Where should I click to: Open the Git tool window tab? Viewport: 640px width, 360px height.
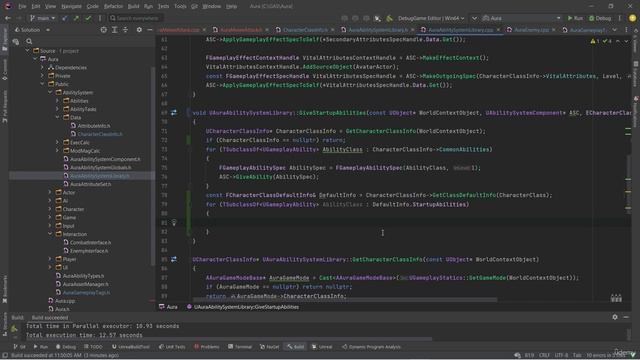coord(19,347)
